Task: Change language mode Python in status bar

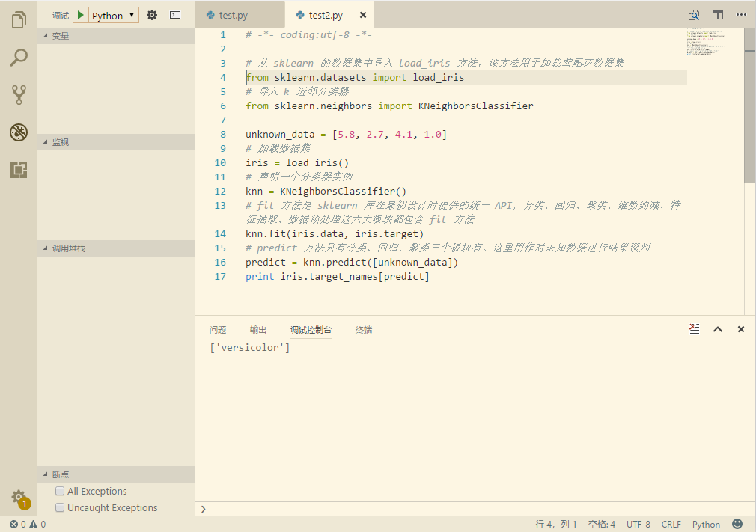Action: (706, 525)
